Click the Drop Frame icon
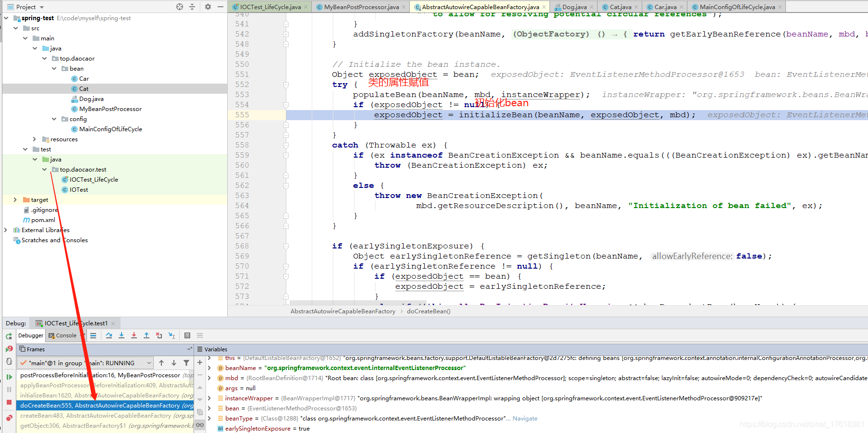 coord(159,335)
